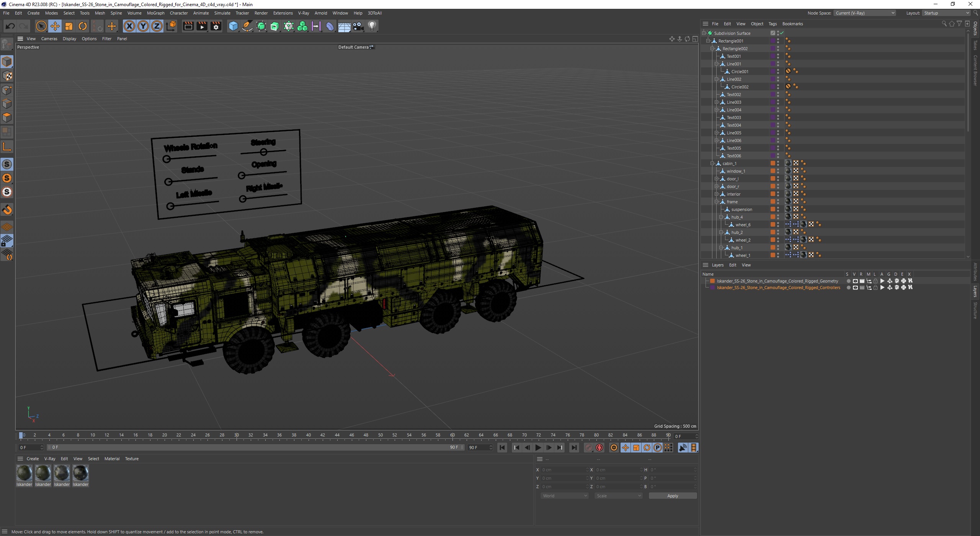Toggle lock for Geometry layer
Screen dimensions: 980x536
tap(875, 281)
